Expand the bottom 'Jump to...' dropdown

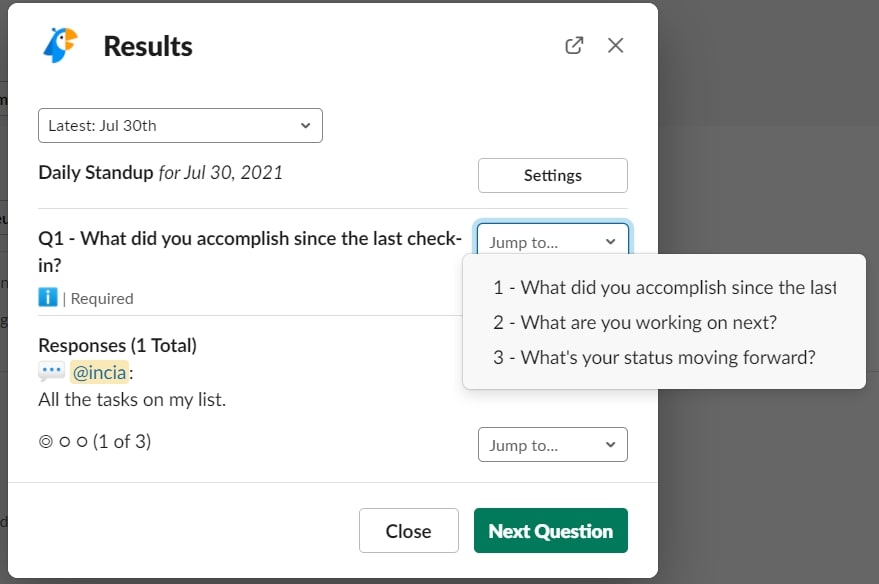[552, 445]
